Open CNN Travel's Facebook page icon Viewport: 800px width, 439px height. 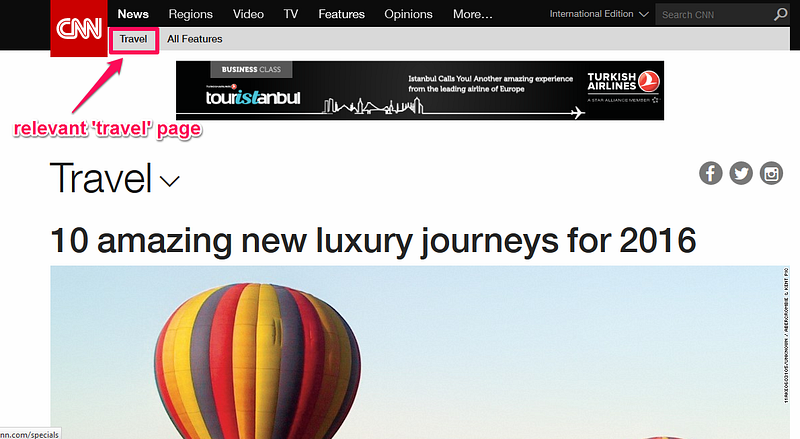click(710, 174)
